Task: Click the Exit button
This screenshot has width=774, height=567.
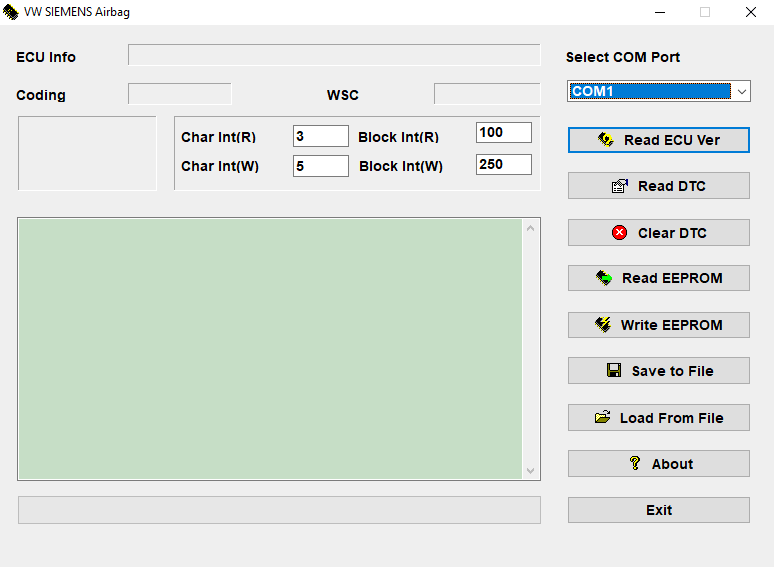Action: [658, 510]
